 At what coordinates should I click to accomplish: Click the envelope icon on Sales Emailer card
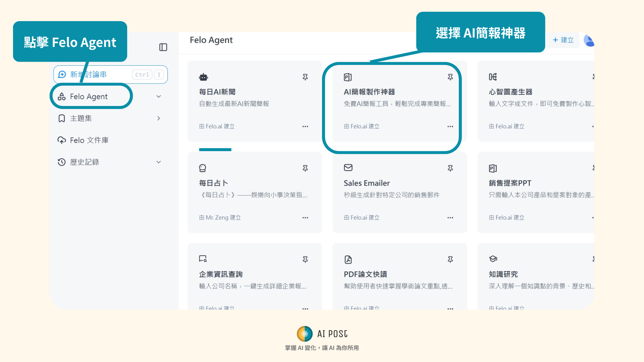coord(348,168)
